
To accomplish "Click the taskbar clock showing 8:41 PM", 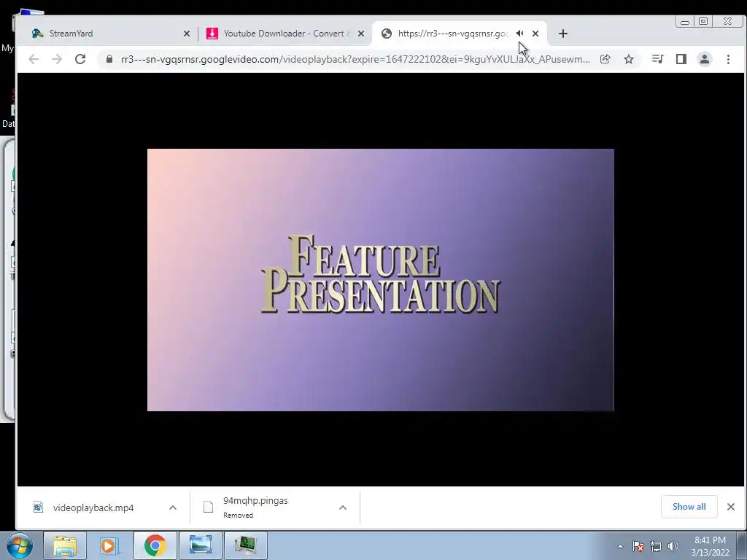I will [710, 546].
